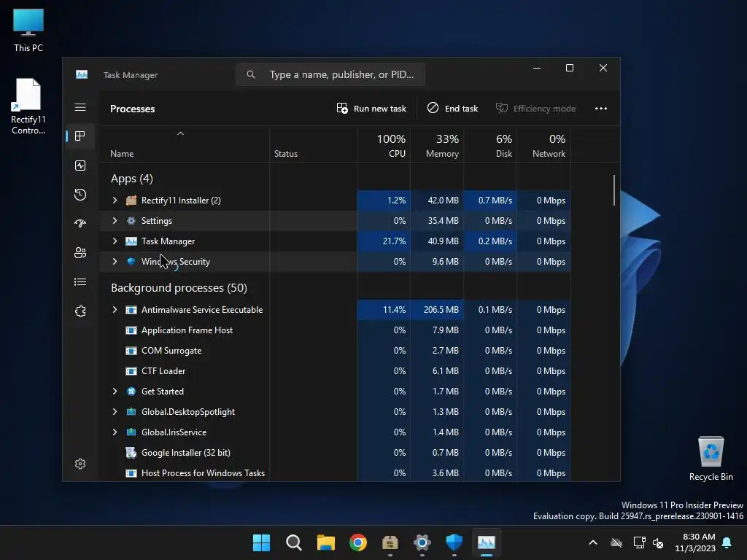
Task: Open the Users page in sidebar
Action: point(80,252)
